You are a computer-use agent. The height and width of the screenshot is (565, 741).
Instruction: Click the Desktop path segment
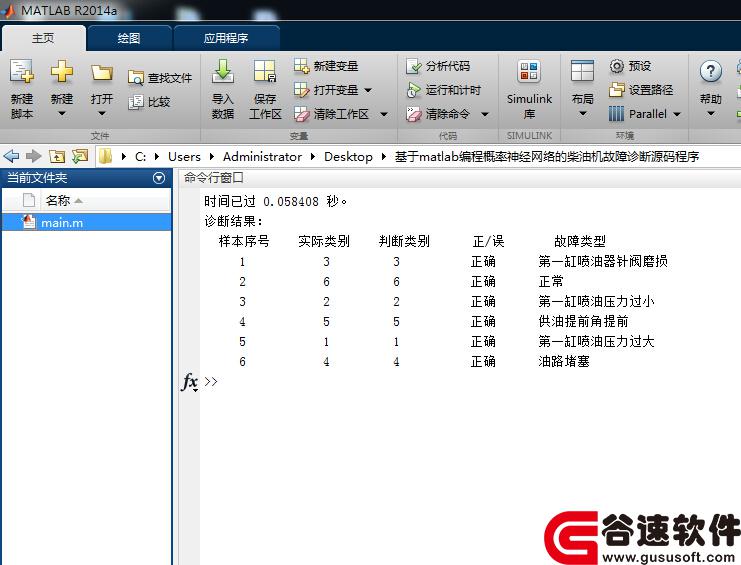click(x=348, y=156)
